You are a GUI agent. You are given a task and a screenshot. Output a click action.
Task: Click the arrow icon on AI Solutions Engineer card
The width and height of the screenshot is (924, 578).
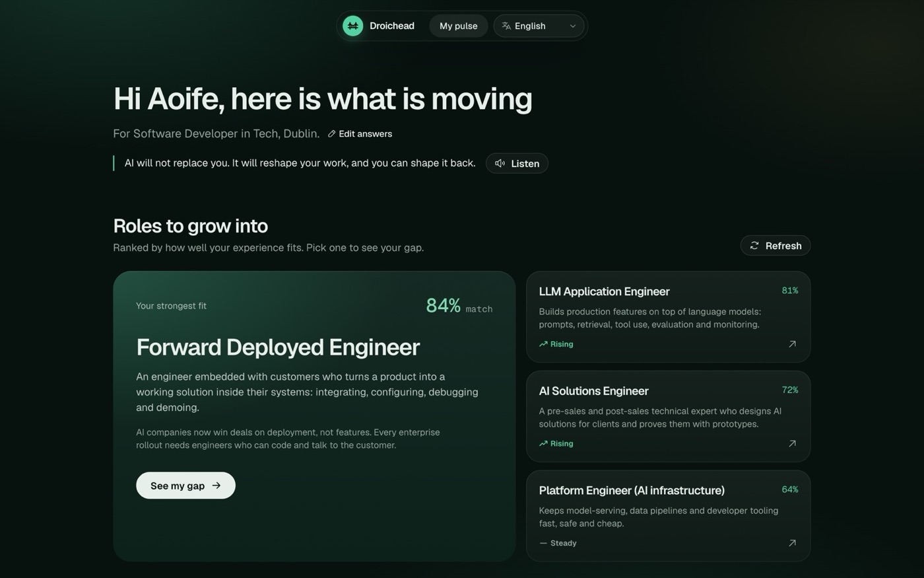click(x=792, y=444)
